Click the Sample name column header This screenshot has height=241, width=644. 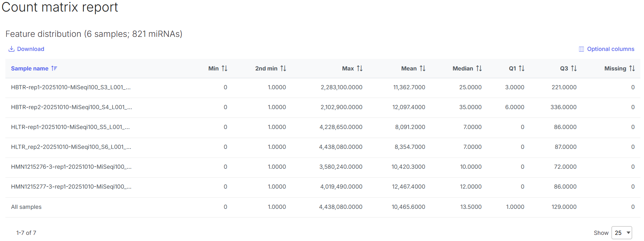(30, 68)
